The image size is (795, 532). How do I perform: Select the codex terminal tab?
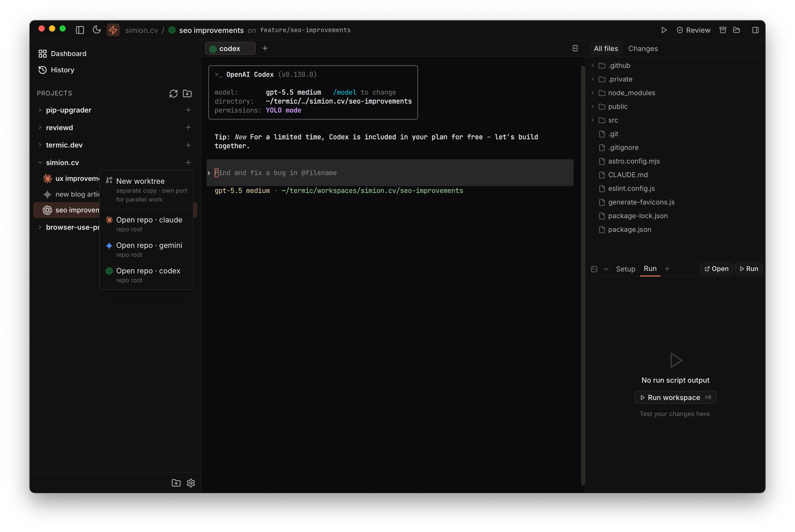click(230, 48)
